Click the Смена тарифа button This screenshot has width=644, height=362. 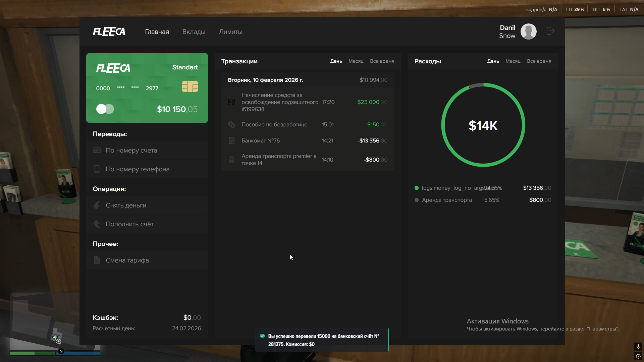tap(127, 260)
